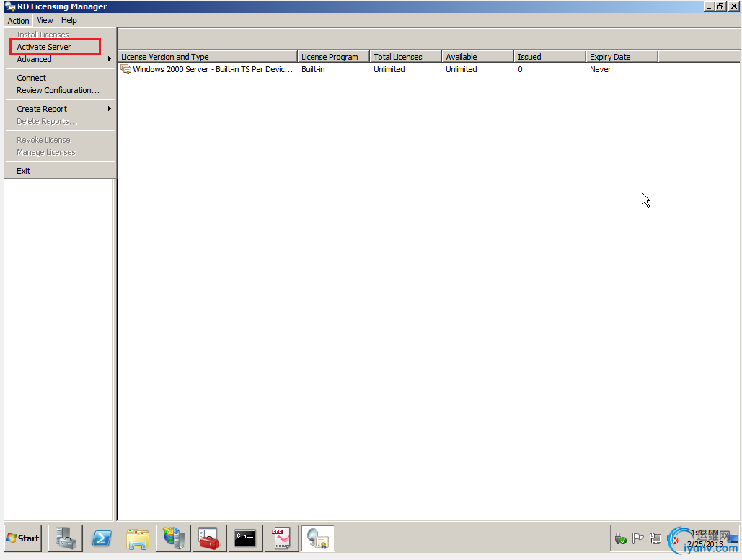Screen dimensions: 742x560
Task: Select Exit from the Action menu
Action: coord(60,171)
